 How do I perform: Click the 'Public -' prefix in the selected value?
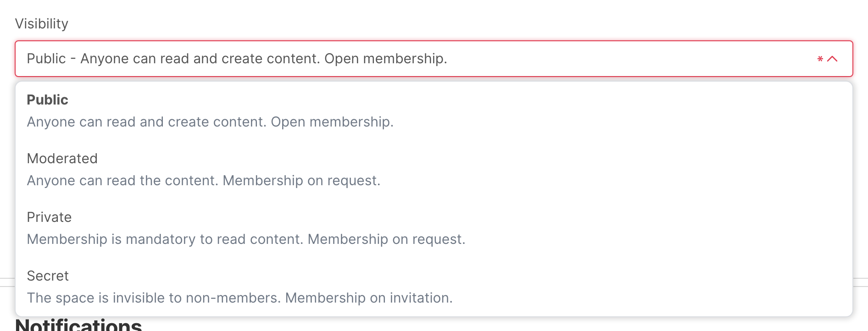(x=51, y=59)
